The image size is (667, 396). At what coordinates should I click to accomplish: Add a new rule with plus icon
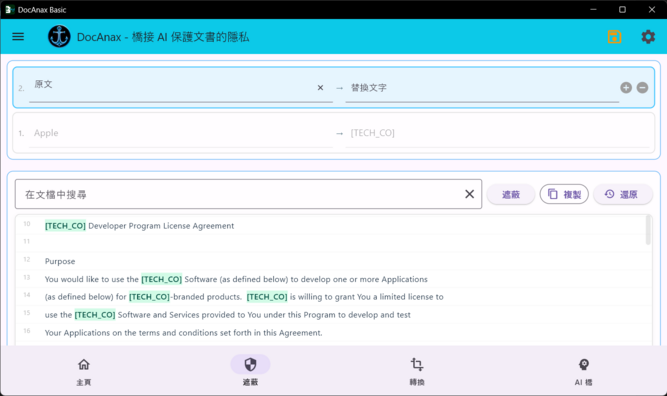[626, 88]
